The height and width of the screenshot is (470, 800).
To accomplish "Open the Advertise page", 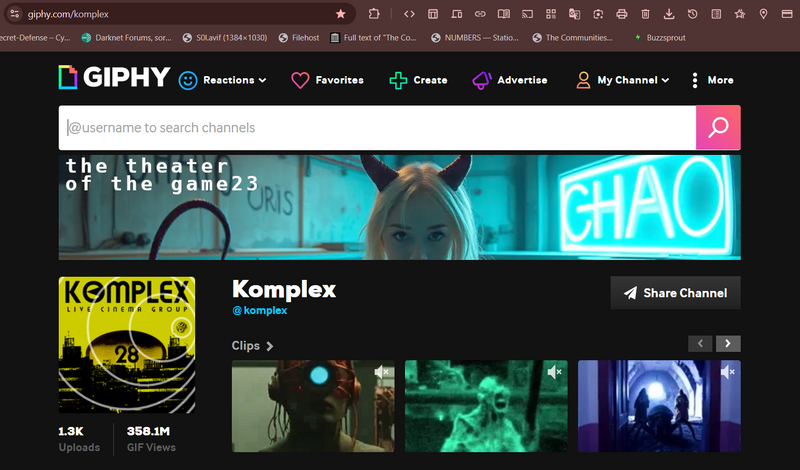I will pyautogui.click(x=522, y=80).
